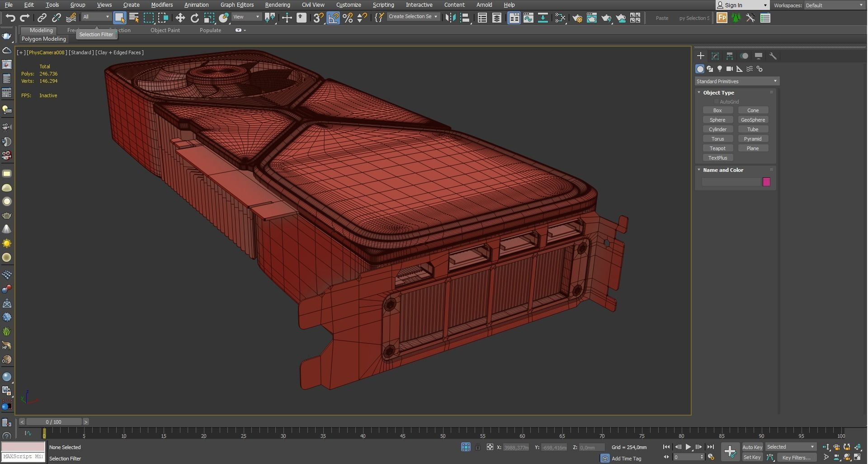This screenshot has height=464, width=868.
Task: Select Cameras category icon
Action: tap(730, 69)
